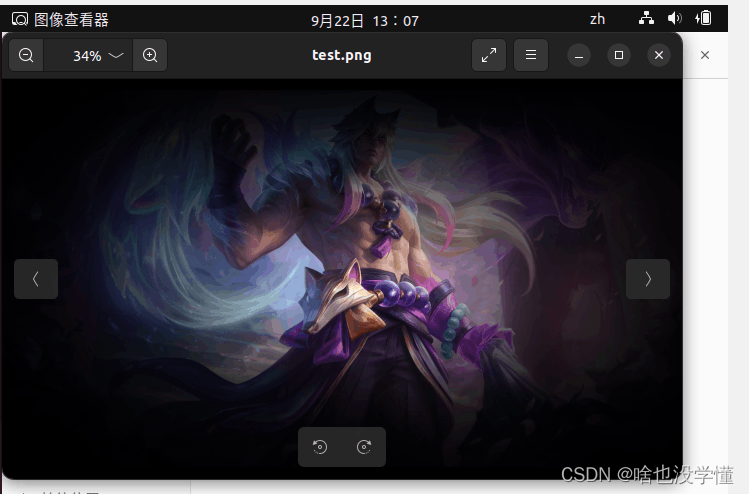Screen dimensions: 749x494
Task: Go to the previous image arrow
Action: coord(36,279)
